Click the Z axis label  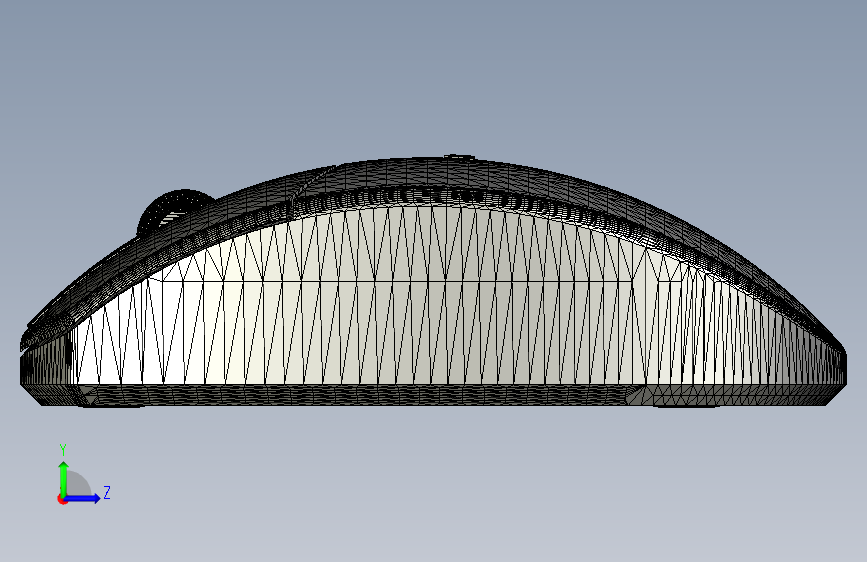click(107, 492)
